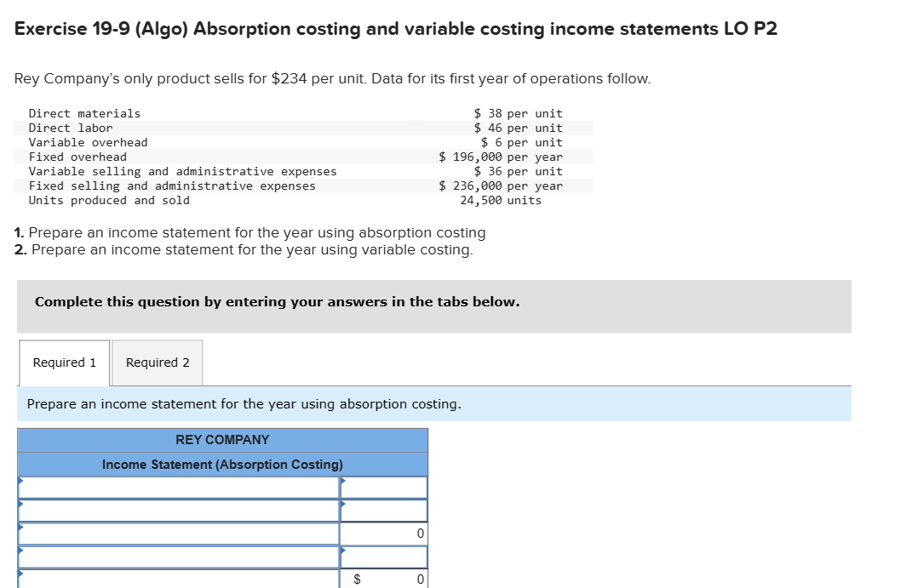Expand the third row account selector
912x588 pixels.
20,532
